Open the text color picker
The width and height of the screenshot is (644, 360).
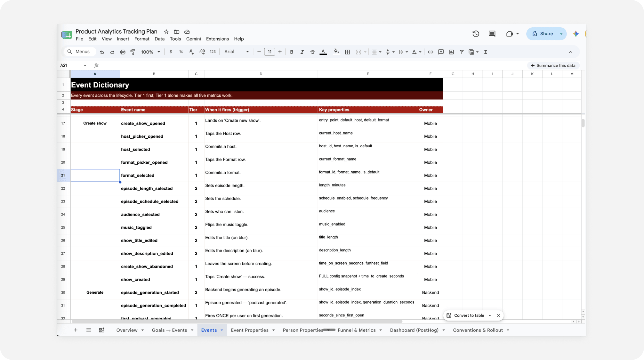(323, 52)
